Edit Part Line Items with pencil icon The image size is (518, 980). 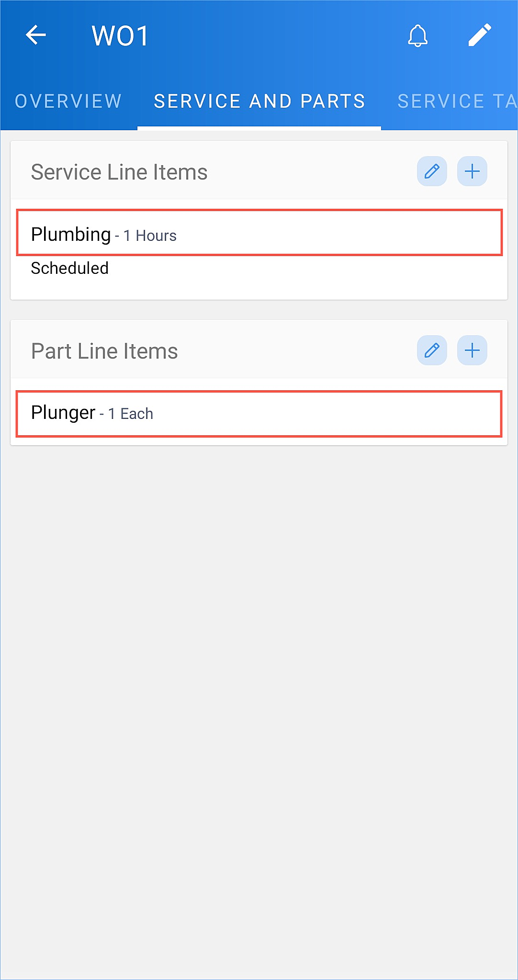432,350
